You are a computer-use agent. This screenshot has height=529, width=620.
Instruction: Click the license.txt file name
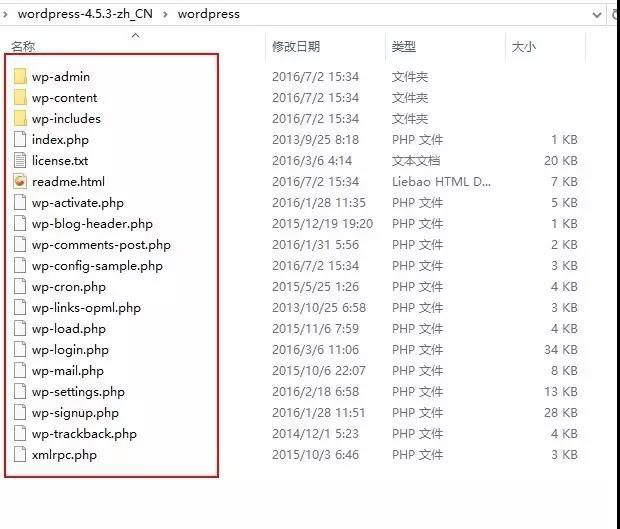60,161
